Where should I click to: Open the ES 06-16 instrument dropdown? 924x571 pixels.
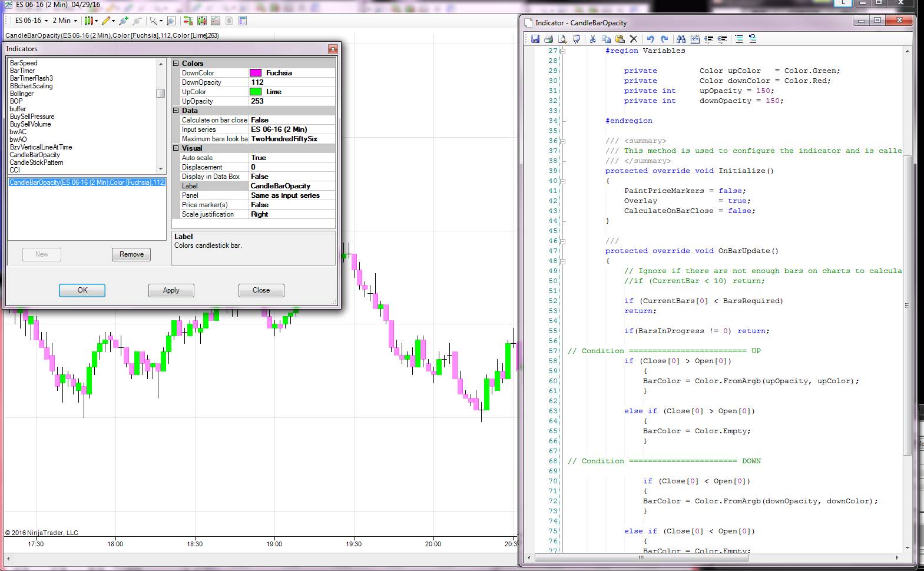31,21
